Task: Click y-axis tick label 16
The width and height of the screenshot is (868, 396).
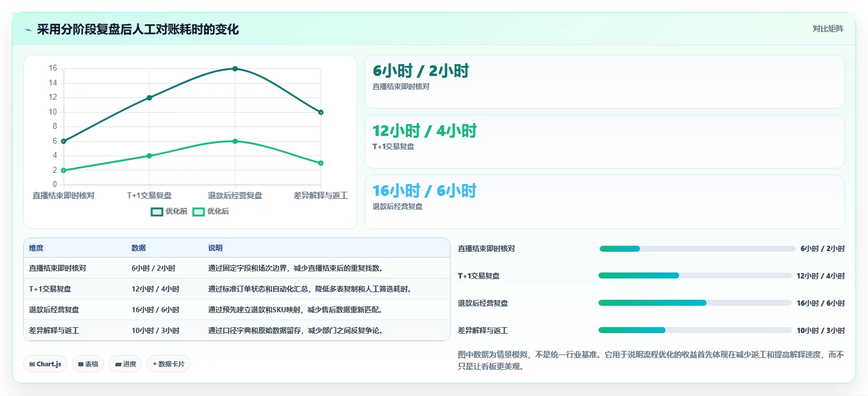Action: tap(53, 68)
